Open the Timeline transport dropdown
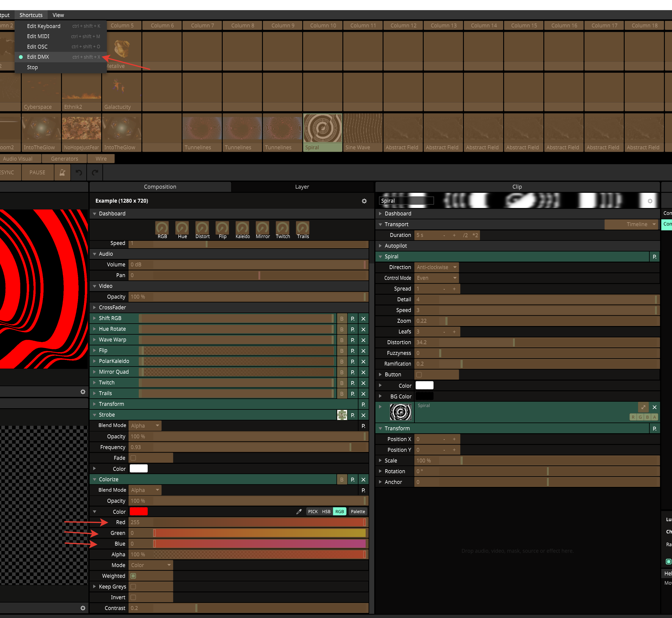Screen dimensions: 672x618 tap(631, 224)
